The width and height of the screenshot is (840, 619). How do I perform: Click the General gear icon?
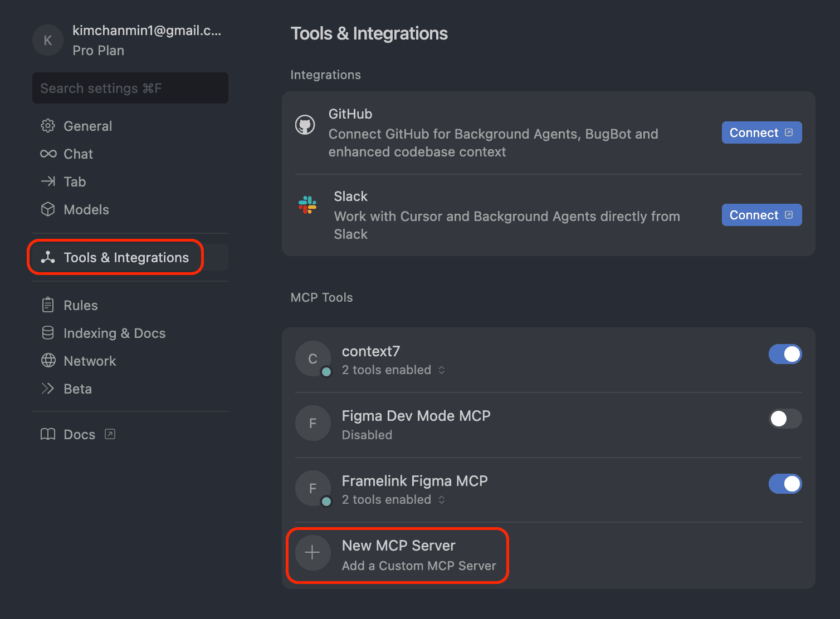click(48, 126)
